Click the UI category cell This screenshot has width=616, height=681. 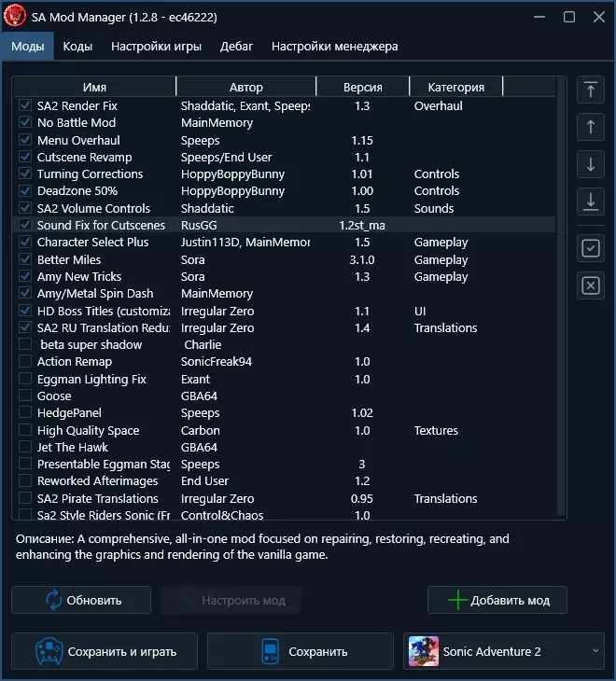(420, 311)
